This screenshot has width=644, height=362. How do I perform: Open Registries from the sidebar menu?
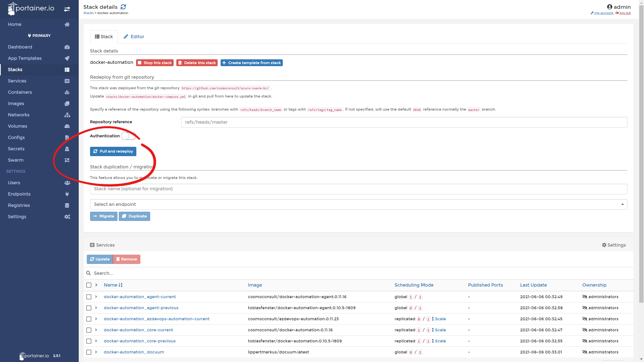(19, 205)
